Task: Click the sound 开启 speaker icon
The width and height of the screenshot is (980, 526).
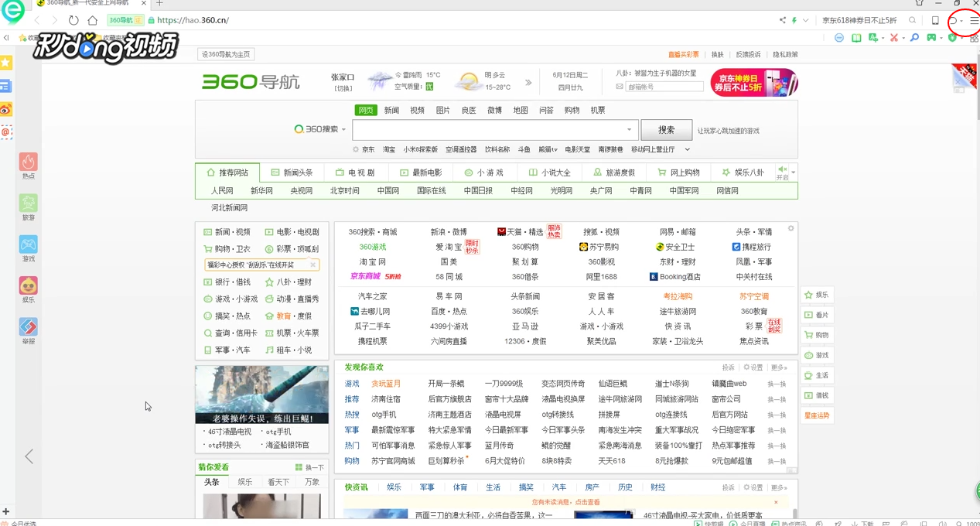Action: click(782, 169)
